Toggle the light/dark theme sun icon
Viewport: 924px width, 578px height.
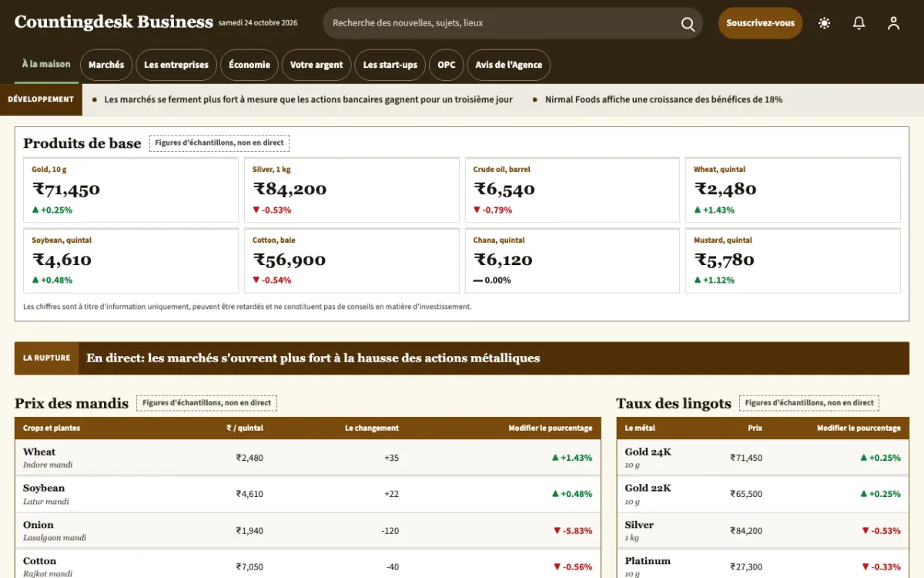825,23
